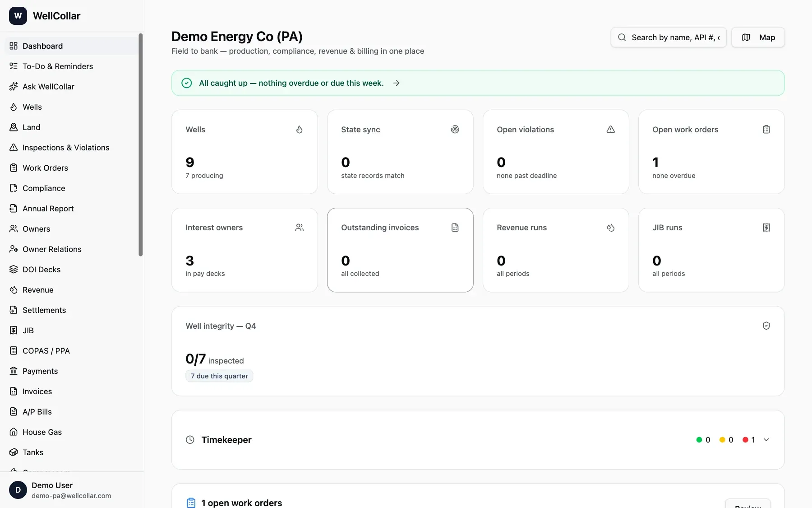Click the Settlements sidebar icon
Viewport: 812px width, 508px height.
pos(14,310)
